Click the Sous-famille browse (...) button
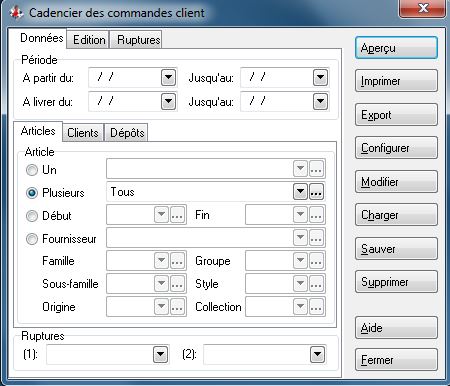450x386 pixels. click(177, 284)
